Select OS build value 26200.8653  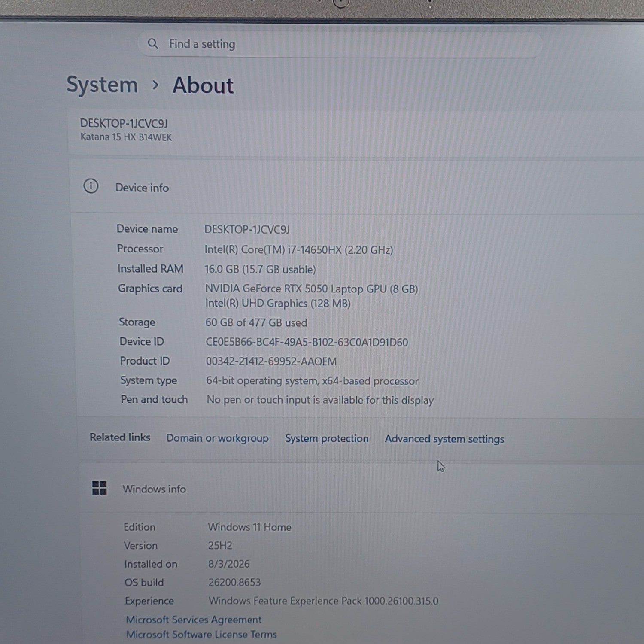[x=234, y=583]
